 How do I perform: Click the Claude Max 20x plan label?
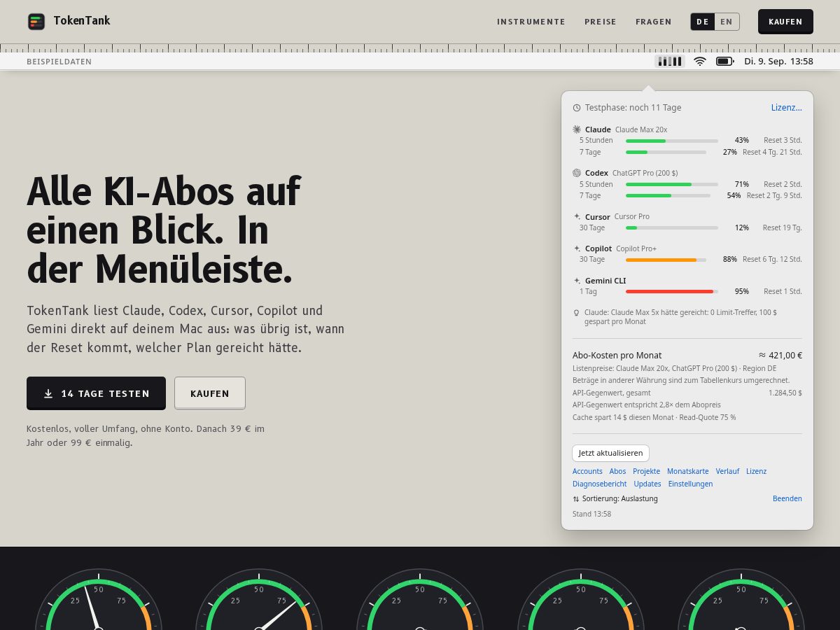(641, 130)
